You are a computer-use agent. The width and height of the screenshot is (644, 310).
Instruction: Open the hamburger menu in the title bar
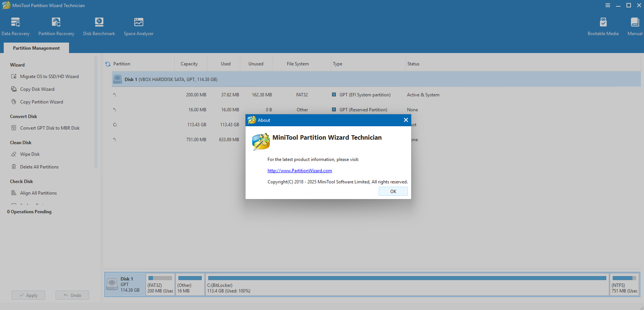click(x=608, y=5)
